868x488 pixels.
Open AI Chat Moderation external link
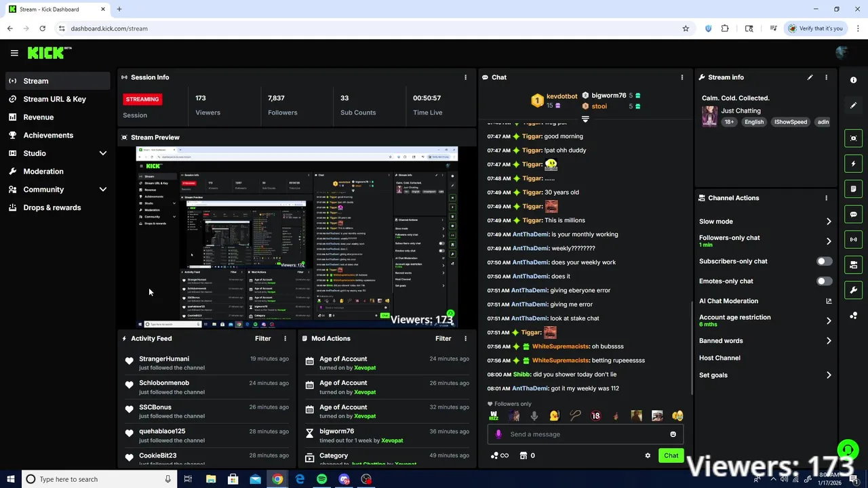pyautogui.click(x=829, y=301)
